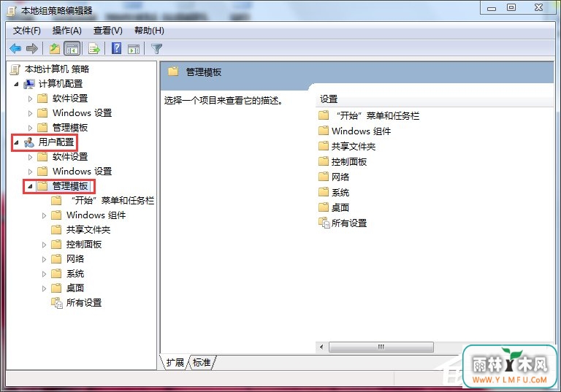Expand 管理模板 under 计算机配置
Image resolution: width=561 pixels, height=392 pixels.
(30, 128)
